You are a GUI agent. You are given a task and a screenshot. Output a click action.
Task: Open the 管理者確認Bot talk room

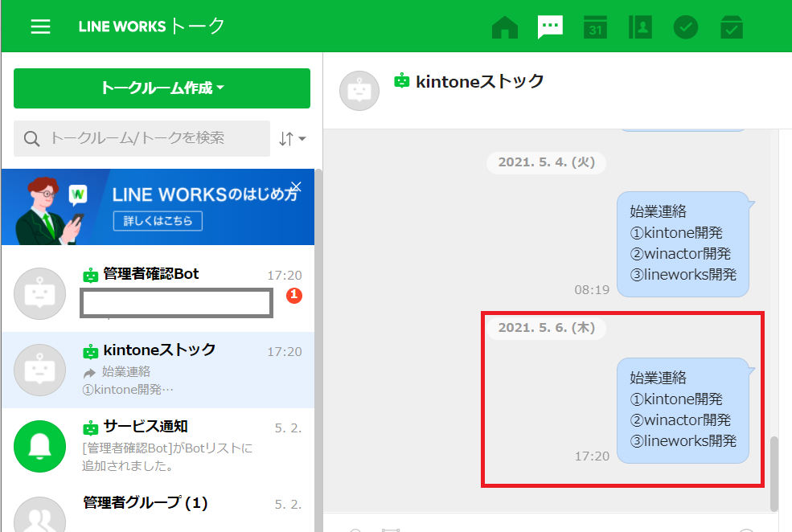tap(158, 294)
